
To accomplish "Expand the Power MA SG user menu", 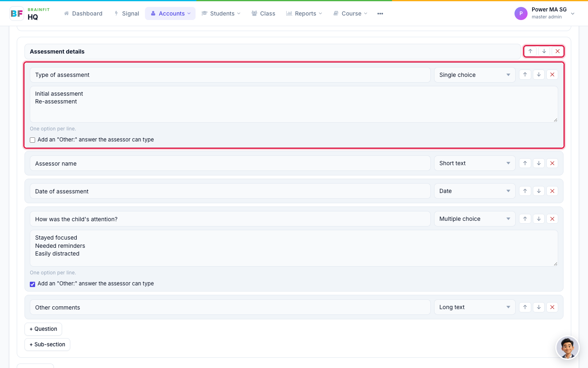I will pyautogui.click(x=545, y=13).
